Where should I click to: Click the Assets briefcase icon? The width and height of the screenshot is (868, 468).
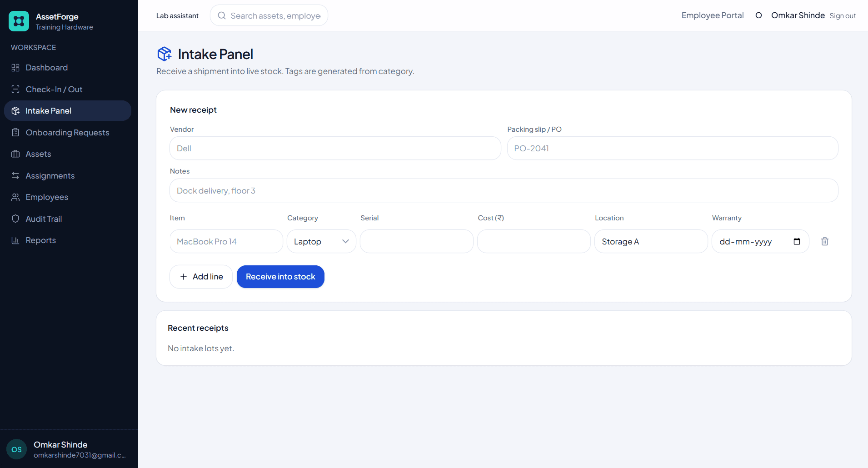[15, 154]
